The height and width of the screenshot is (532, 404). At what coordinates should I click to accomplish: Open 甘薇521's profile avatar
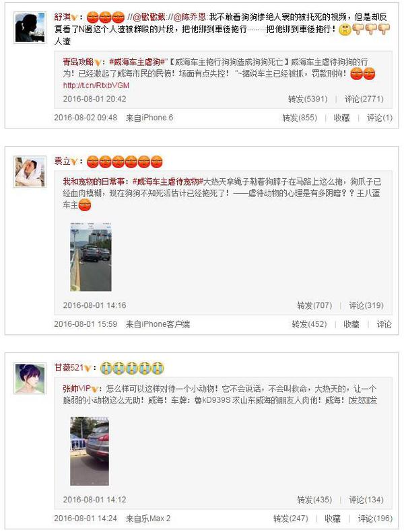(x=30, y=378)
